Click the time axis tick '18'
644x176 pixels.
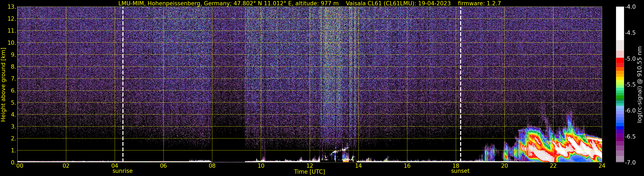(x=456, y=166)
